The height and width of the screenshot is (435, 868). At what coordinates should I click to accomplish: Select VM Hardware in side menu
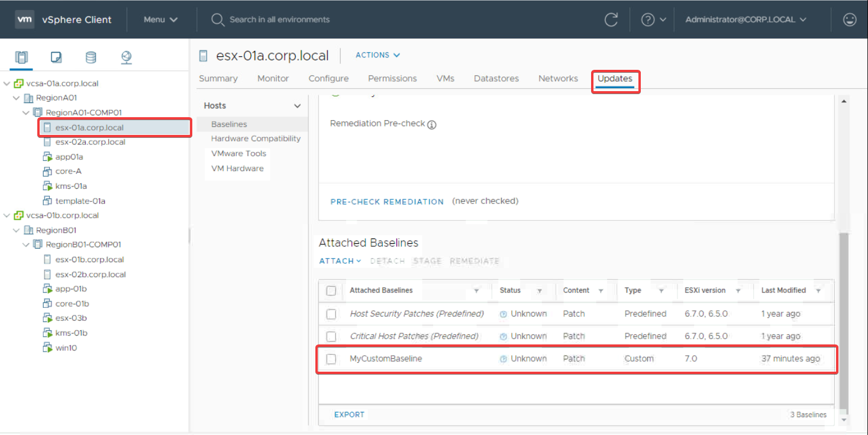(x=237, y=169)
